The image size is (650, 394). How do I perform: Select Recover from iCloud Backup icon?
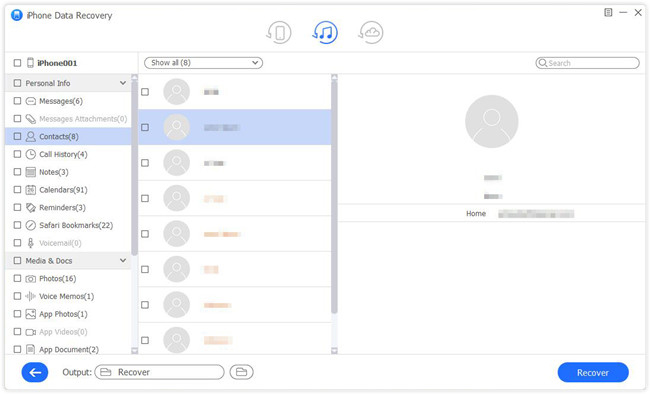[371, 32]
